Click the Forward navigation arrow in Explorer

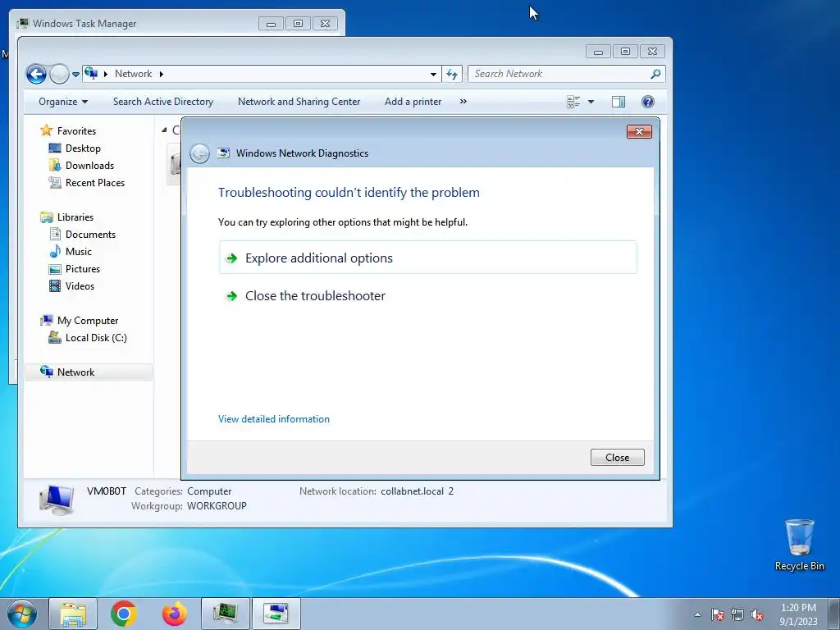(59, 74)
